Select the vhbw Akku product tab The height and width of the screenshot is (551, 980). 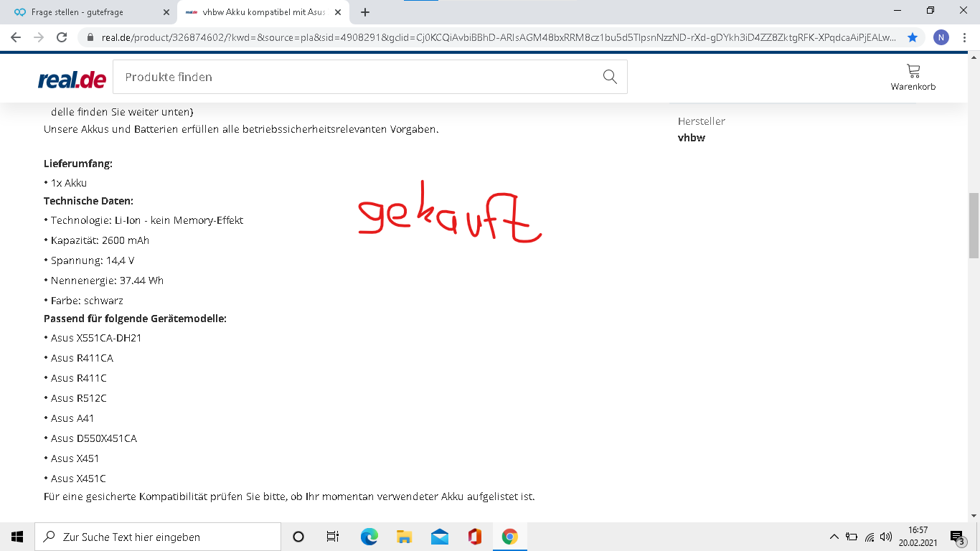[x=263, y=12]
